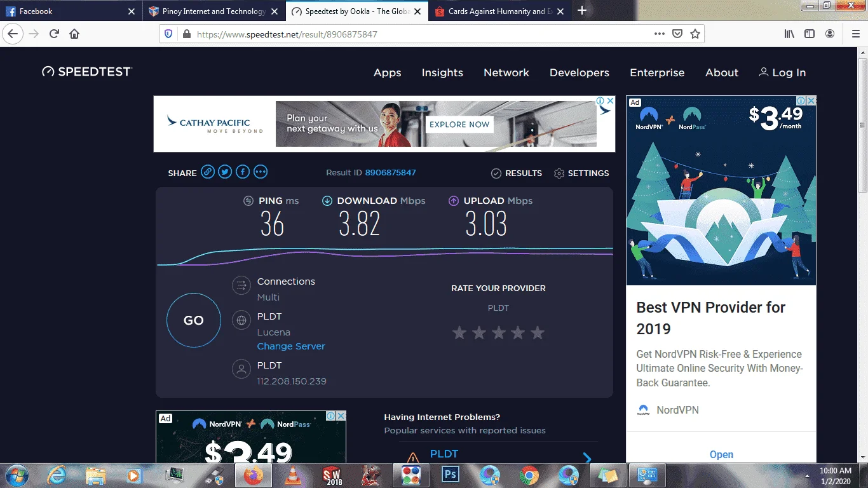This screenshot has width=868, height=488.
Task: Go back to the previous page
Action: (x=13, y=34)
